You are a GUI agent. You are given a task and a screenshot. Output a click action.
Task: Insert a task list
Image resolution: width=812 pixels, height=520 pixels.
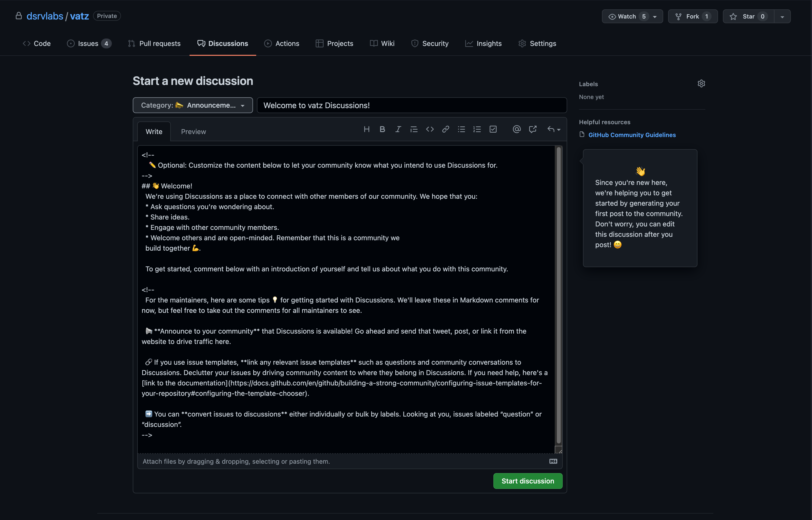pyautogui.click(x=493, y=129)
